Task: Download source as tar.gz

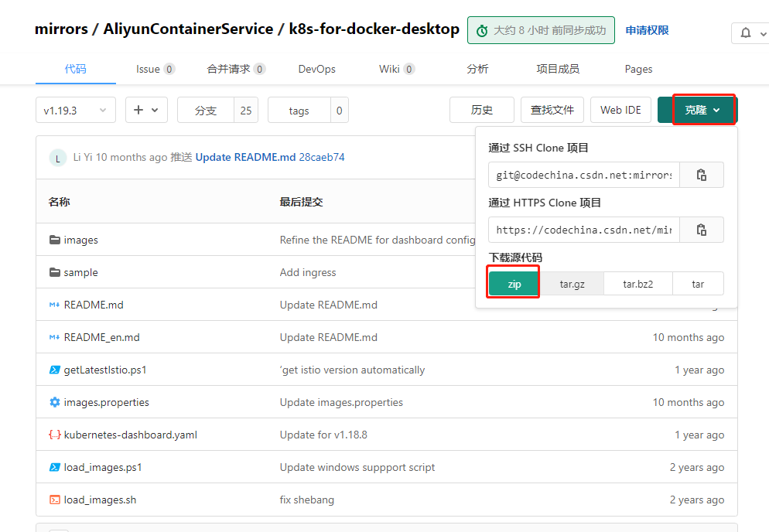Action: point(572,284)
